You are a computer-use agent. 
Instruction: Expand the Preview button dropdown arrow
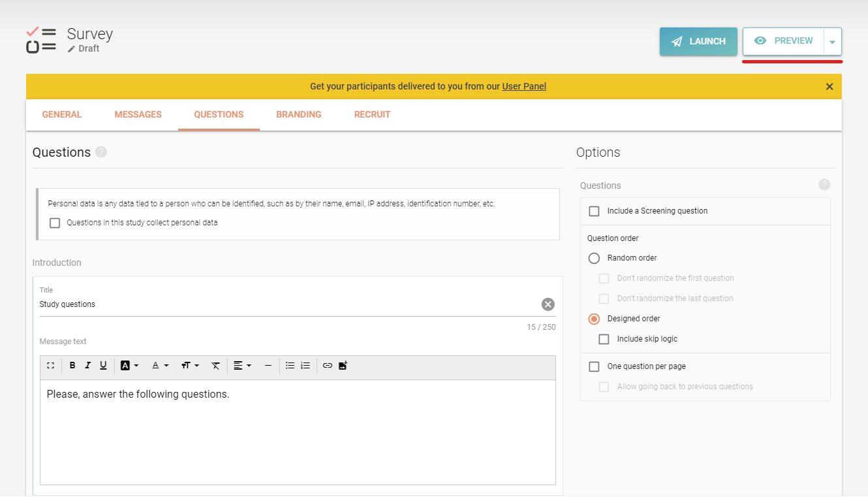coord(832,42)
